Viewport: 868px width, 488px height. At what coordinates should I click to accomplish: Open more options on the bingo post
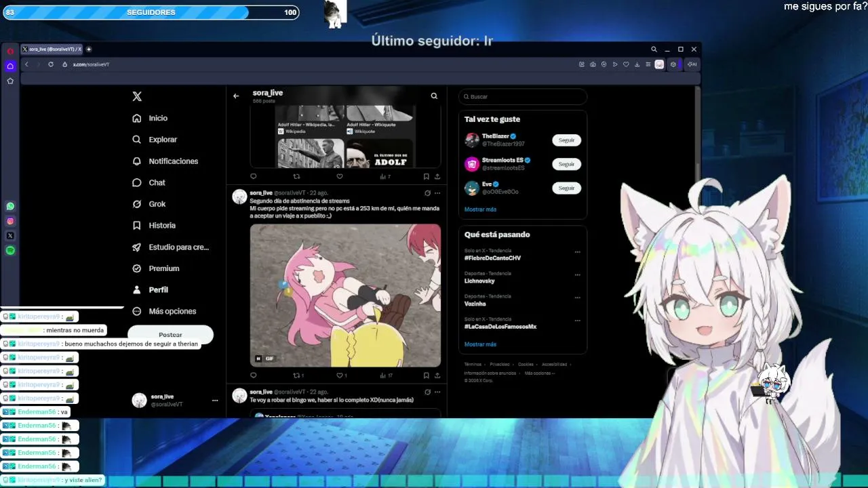[x=437, y=392]
